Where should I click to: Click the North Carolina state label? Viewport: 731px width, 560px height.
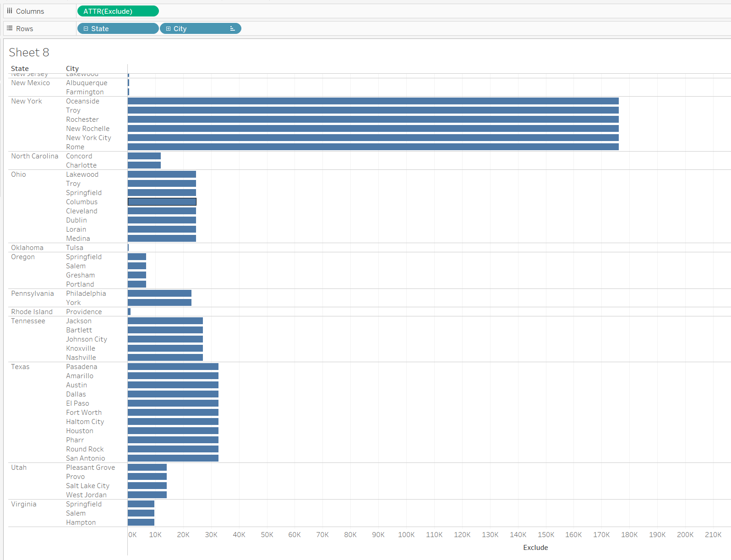(x=35, y=156)
